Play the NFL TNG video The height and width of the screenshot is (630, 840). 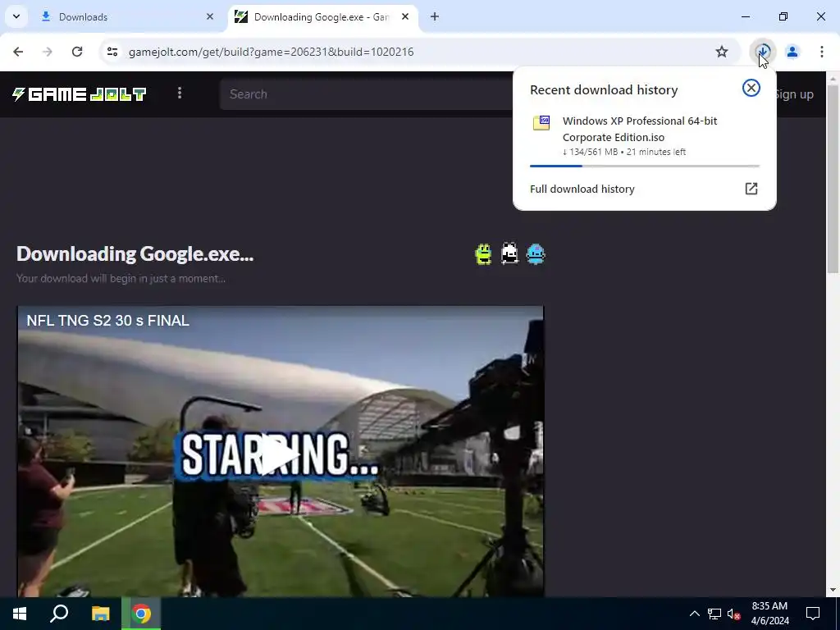click(281, 456)
